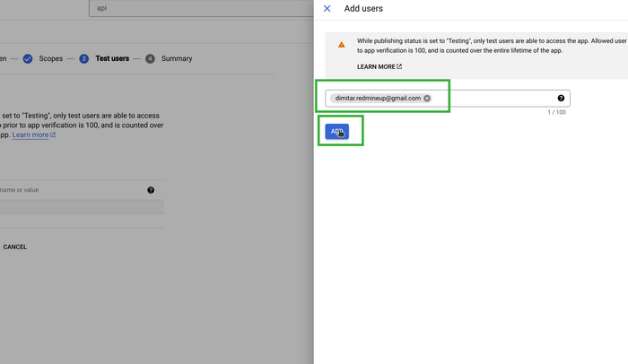Image resolution: width=628 pixels, height=364 pixels.
Task: Open the LEARN MORE link in the warning banner
Action: click(x=376, y=67)
